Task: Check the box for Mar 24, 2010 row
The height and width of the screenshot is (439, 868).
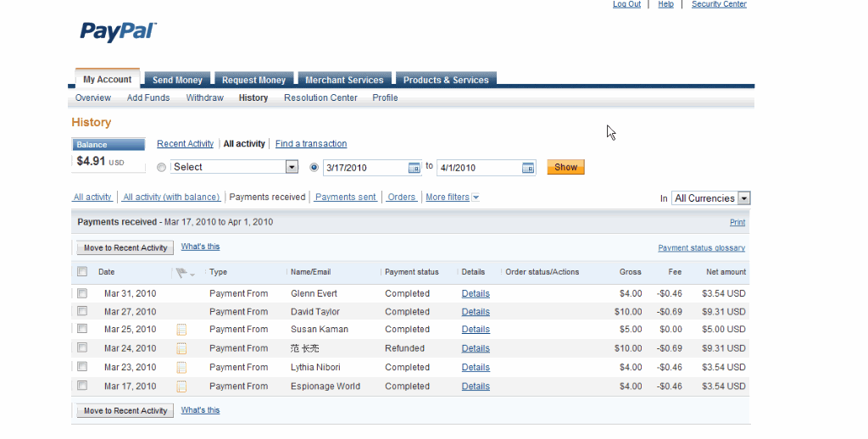Action: (x=82, y=347)
